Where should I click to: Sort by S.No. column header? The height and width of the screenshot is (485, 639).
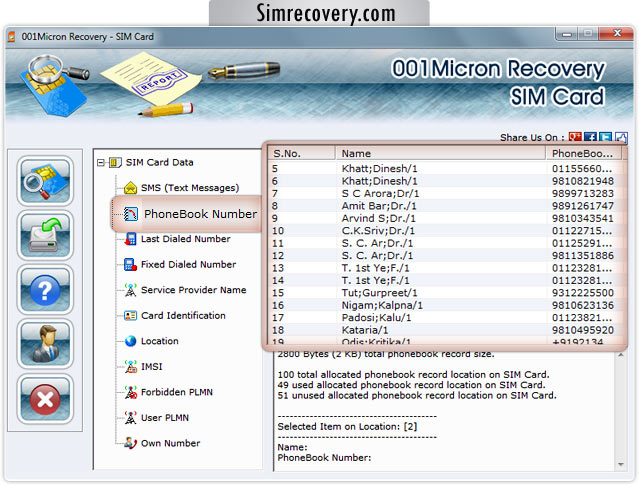[302, 153]
